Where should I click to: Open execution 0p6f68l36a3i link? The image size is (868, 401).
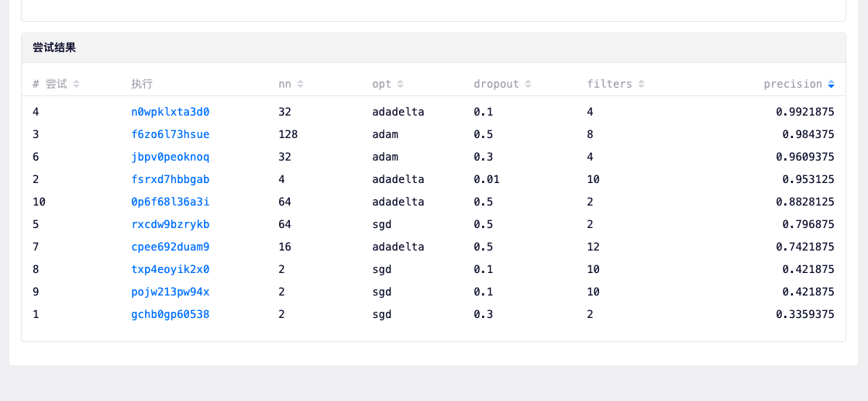[x=170, y=202]
